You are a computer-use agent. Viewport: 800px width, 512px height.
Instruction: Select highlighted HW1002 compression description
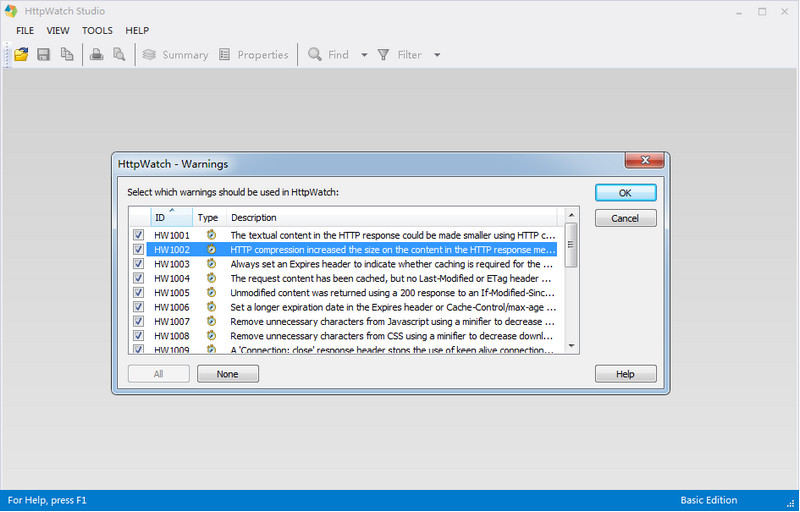[392, 249]
